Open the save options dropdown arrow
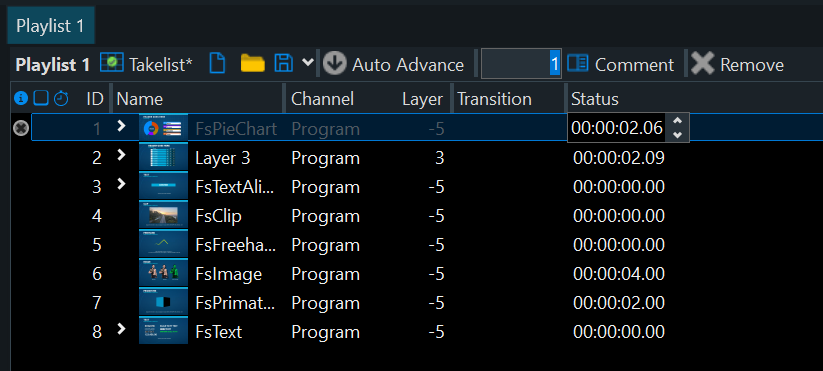The image size is (823, 371). [308, 63]
